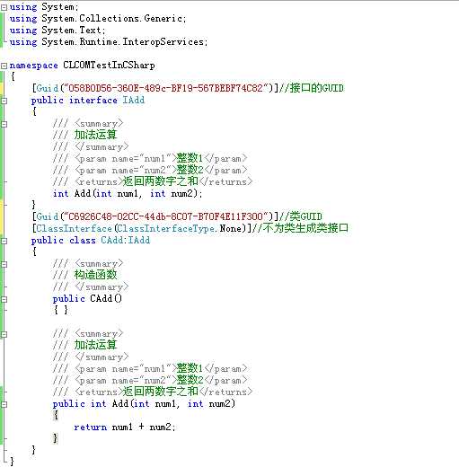Click the namespace name CLCOMTestInCSharp
The width and height of the screenshot is (459, 476).
[x=109, y=66]
